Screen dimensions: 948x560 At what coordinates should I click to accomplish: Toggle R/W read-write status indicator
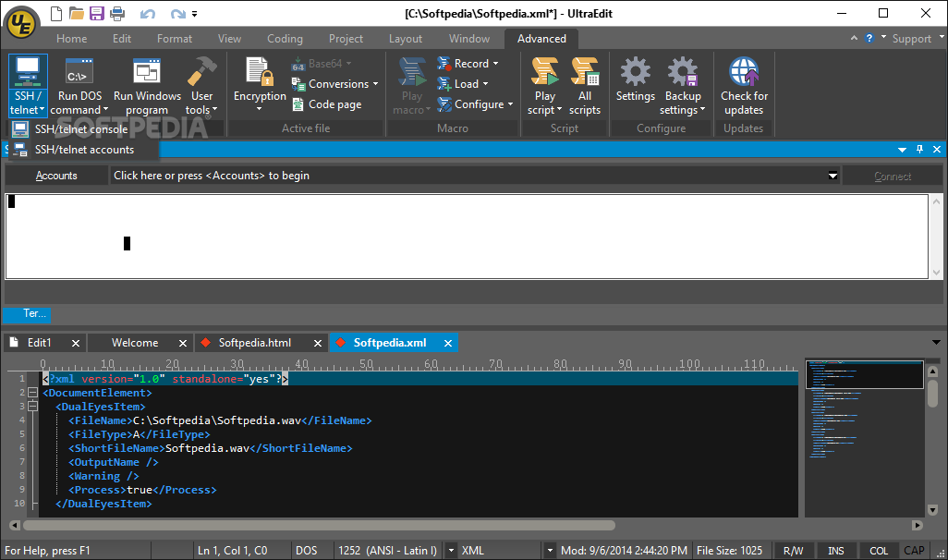[x=793, y=551]
